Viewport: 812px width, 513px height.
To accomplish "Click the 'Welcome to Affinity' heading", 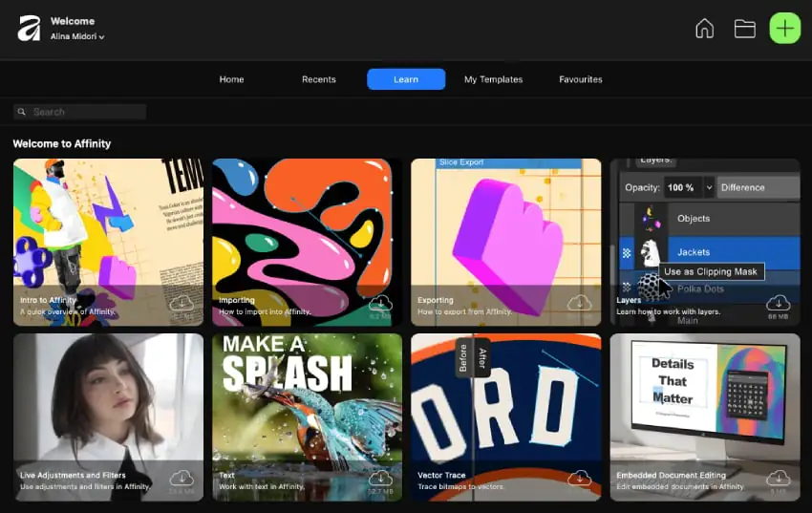I will click(x=62, y=144).
